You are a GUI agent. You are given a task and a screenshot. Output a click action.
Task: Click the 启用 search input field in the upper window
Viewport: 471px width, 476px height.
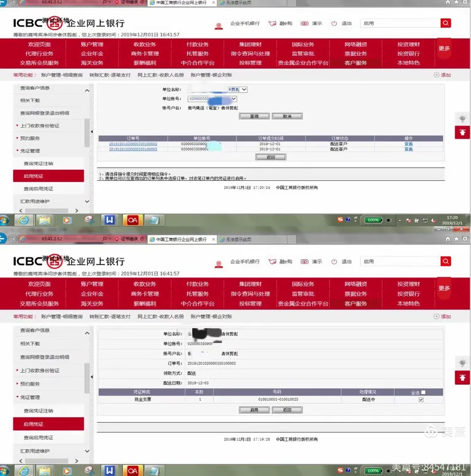click(x=400, y=23)
